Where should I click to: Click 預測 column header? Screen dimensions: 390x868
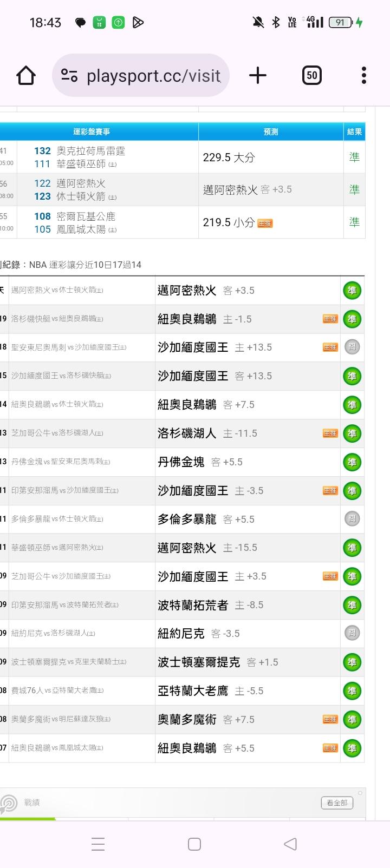(271, 131)
